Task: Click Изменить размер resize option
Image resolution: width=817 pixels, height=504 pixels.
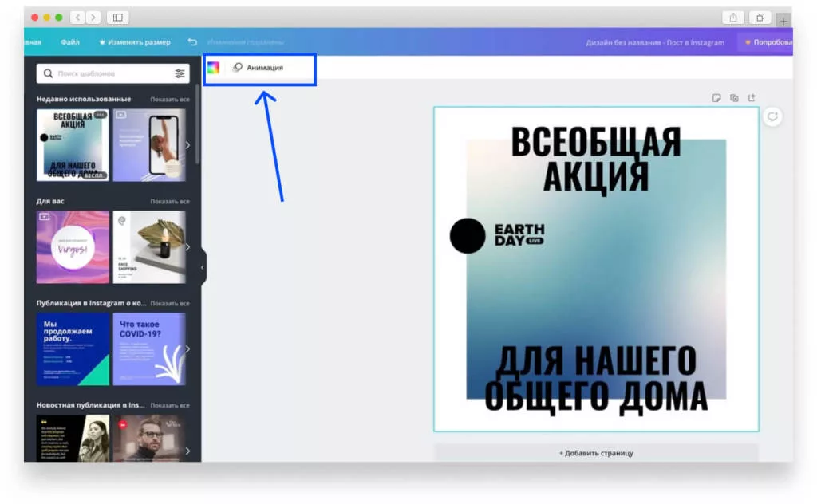Action: [x=134, y=42]
